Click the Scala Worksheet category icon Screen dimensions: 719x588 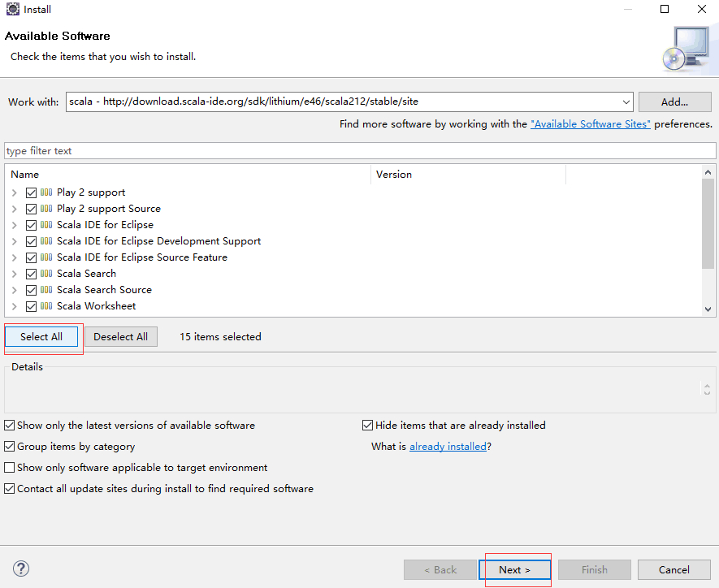click(x=46, y=305)
